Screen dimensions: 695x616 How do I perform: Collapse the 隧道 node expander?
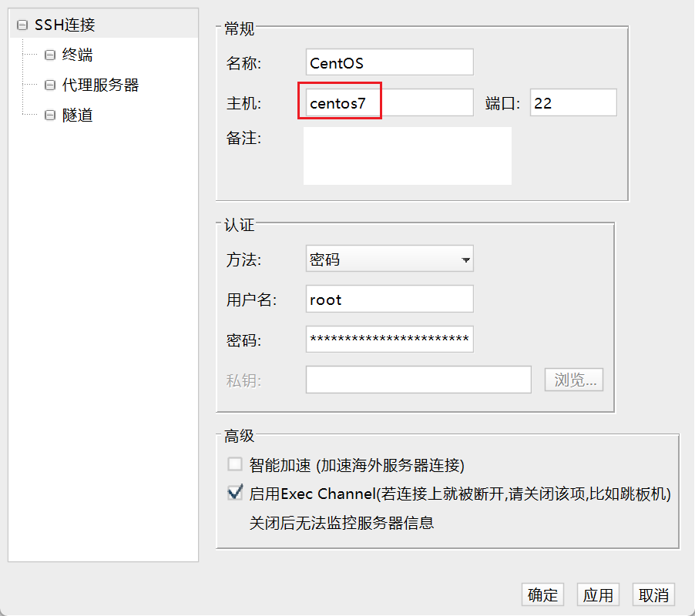(50, 115)
